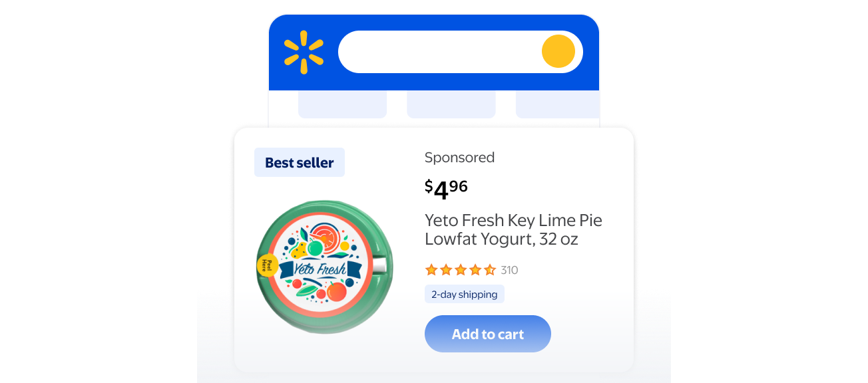This screenshot has height=383, width=868.
Task: Click the third rating star
Action: [x=461, y=270]
